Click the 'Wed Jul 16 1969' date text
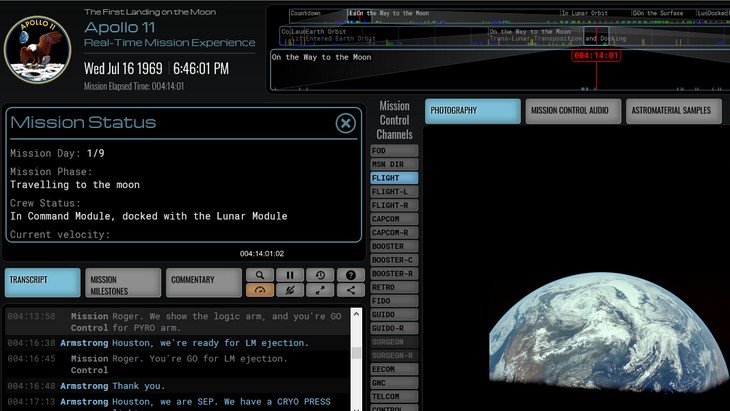Image resolution: width=730 pixels, height=411 pixels. (123, 68)
